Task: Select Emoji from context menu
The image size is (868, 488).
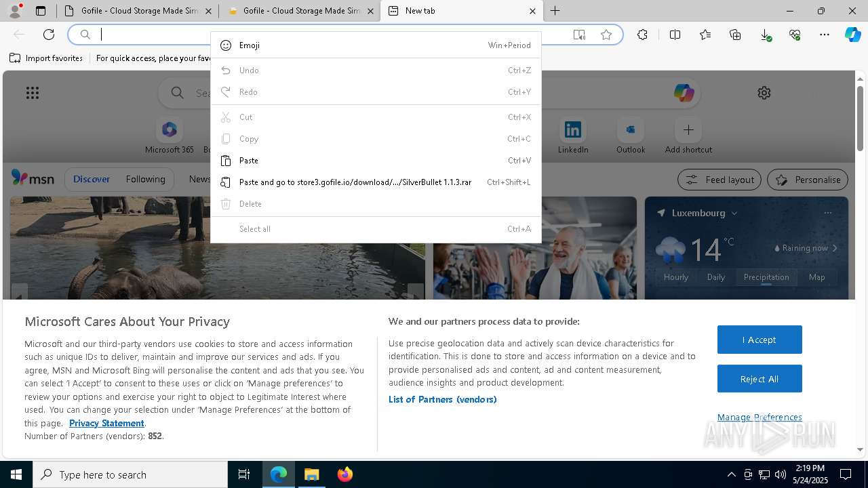Action: pos(376,45)
